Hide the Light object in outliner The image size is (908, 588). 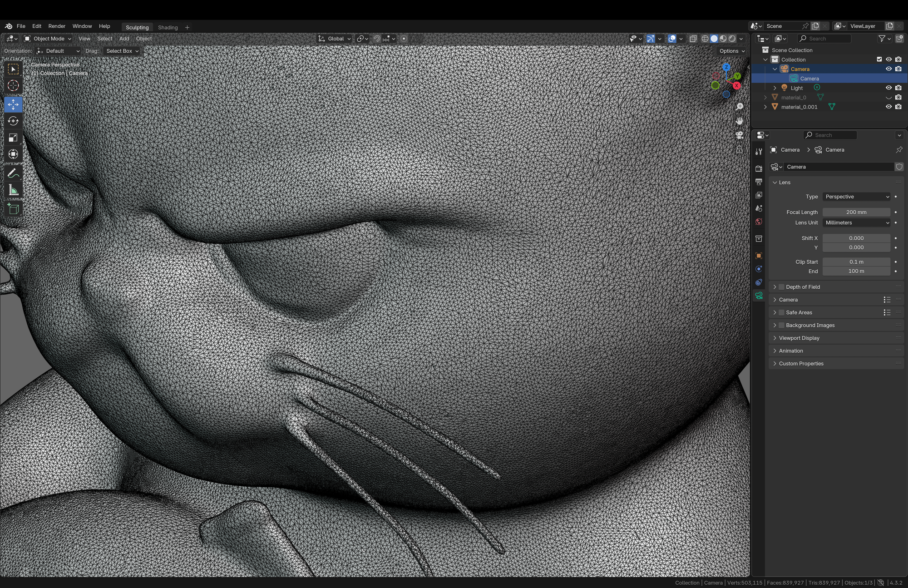click(888, 88)
